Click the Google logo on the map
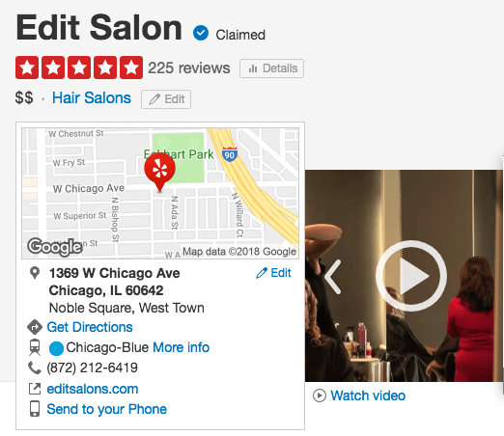Viewport: 504px width, 436px height. click(55, 247)
